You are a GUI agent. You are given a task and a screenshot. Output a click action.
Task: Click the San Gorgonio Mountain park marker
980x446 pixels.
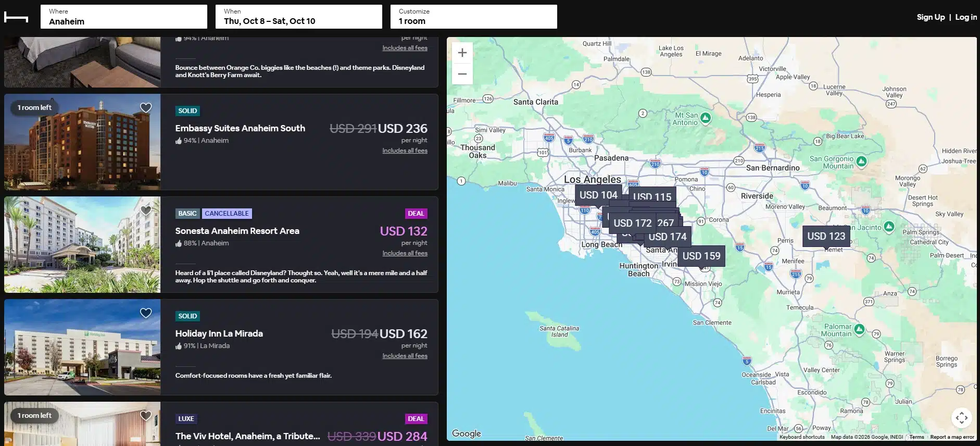(862, 162)
